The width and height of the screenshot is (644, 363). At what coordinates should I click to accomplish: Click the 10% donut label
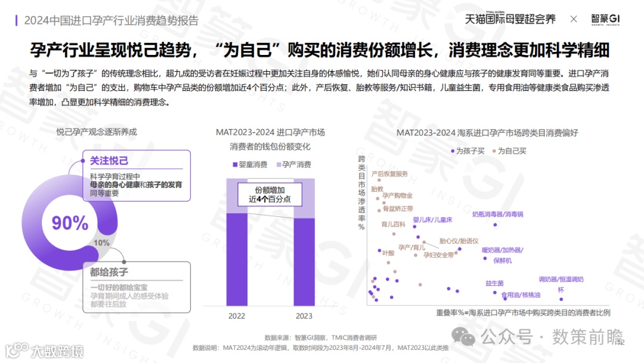pos(101,243)
